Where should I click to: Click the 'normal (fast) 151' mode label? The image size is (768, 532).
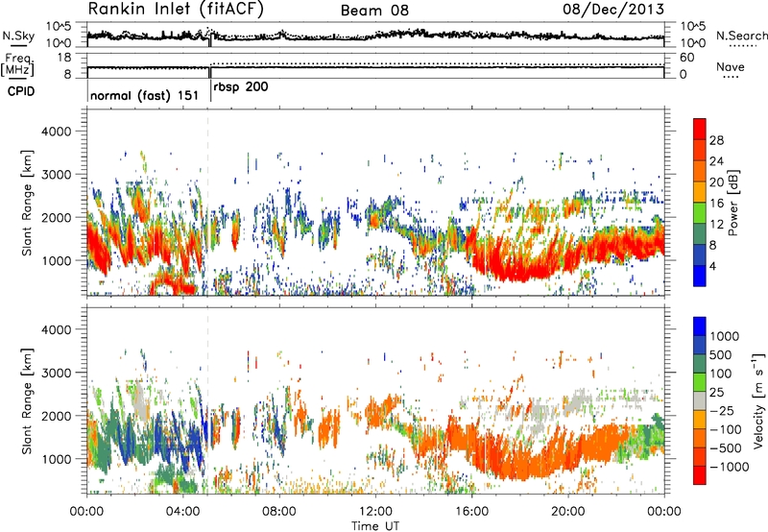click(x=145, y=95)
